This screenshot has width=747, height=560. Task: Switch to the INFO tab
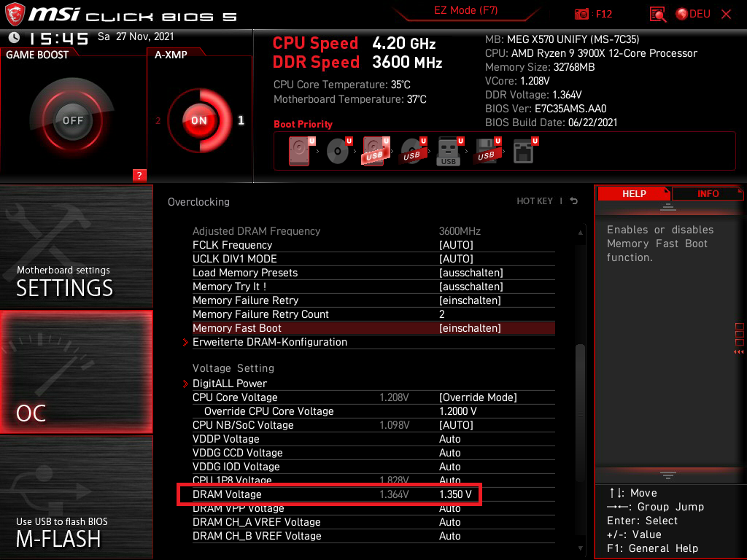708,193
